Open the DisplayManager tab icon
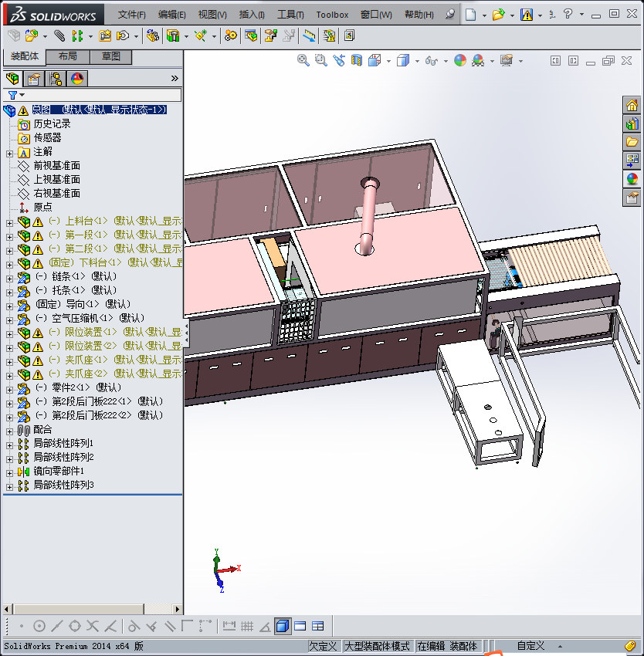The width and height of the screenshot is (644, 656). (x=77, y=78)
